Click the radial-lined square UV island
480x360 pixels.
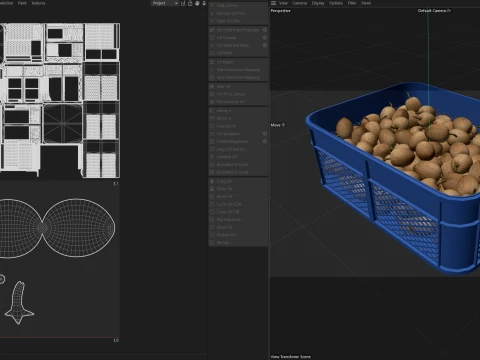tap(63, 124)
